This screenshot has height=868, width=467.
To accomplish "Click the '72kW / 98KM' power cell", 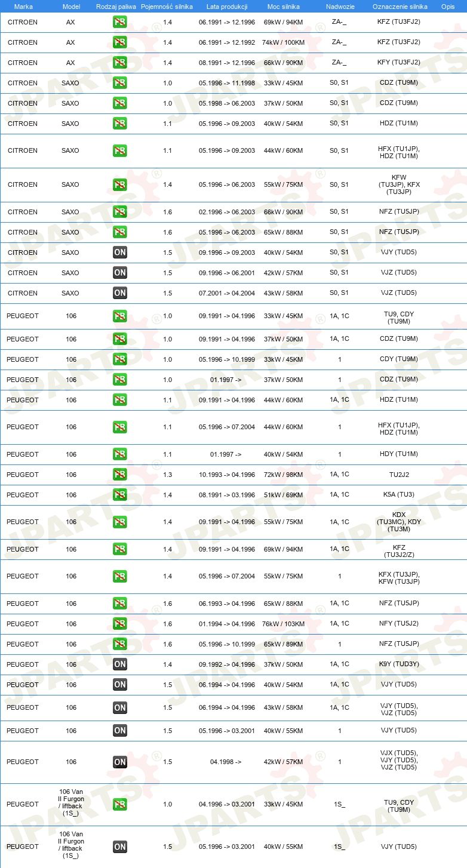I will pyautogui.click(x=284, y=475).
